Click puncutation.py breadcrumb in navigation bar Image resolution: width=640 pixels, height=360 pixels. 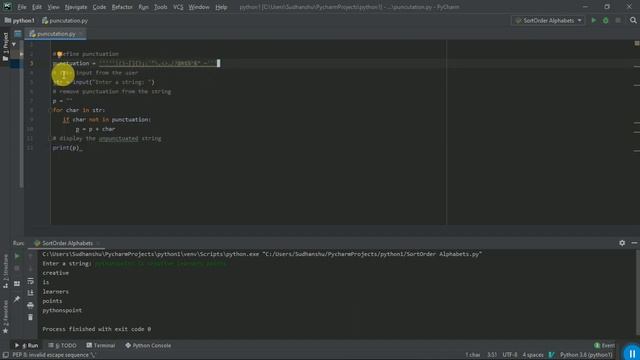(x=65, y=20)
